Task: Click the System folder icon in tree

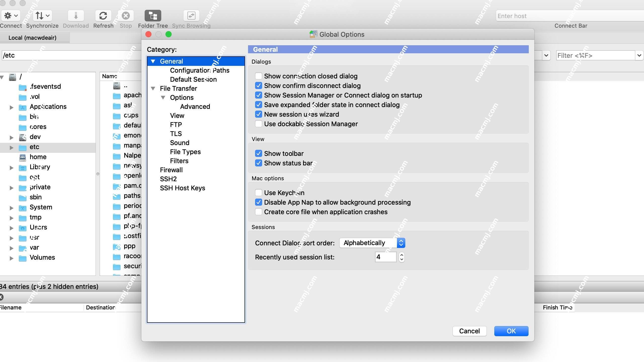Action: tap(23, 208)
